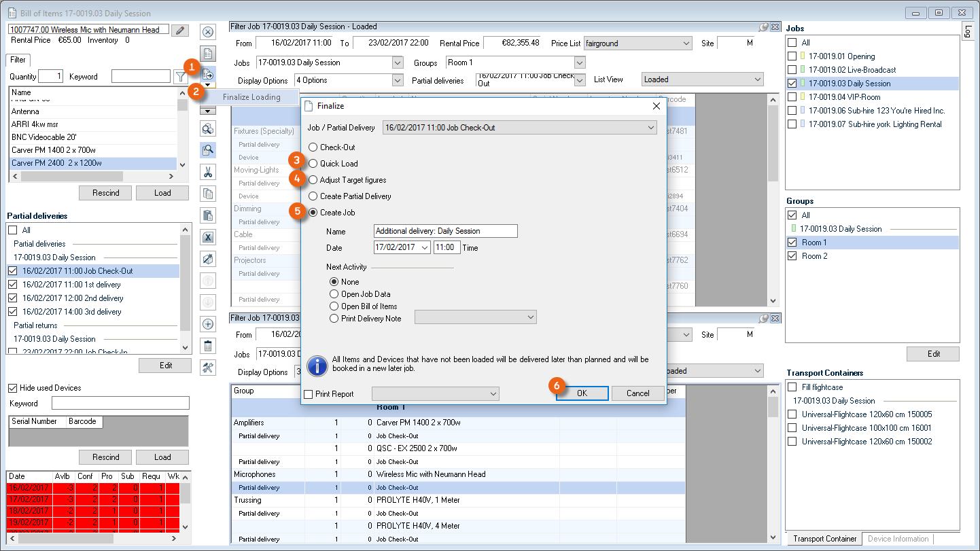The image size is (980, 551).
Task: Click the Excel export icon in toolbar
Action: coord(209,237)
